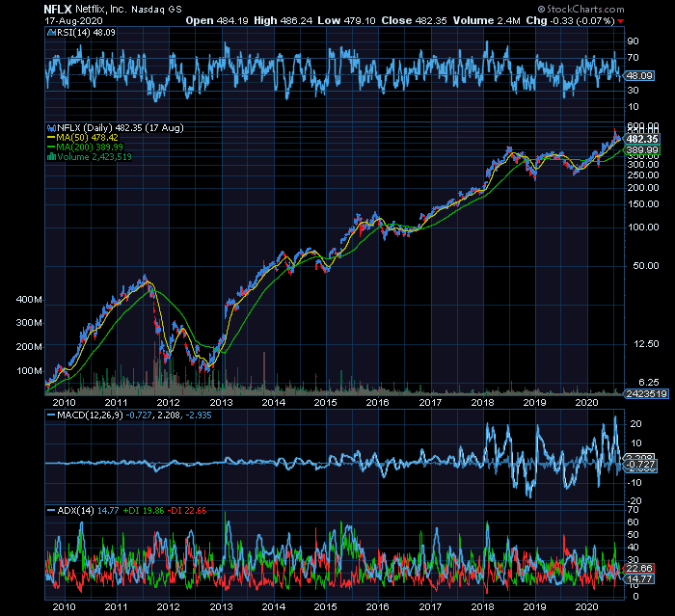Click the RSI(14) legend line icon
The width and height of the screenshot is (675, 616).
point(52,32)
